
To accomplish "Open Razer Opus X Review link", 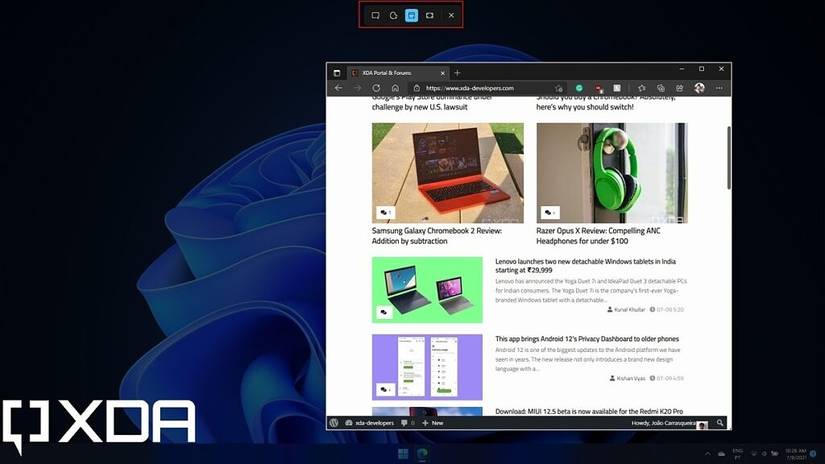I will pyautogui.click(x=598, y=236).
